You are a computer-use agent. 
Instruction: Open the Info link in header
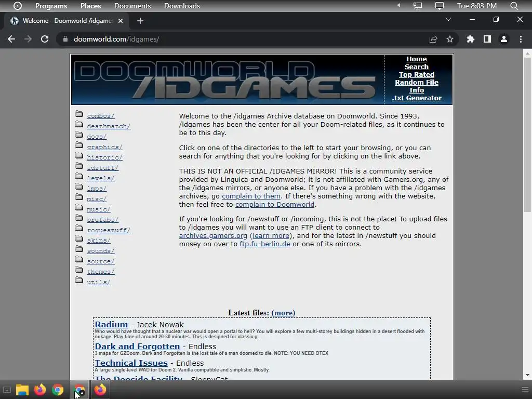(417, 90)
